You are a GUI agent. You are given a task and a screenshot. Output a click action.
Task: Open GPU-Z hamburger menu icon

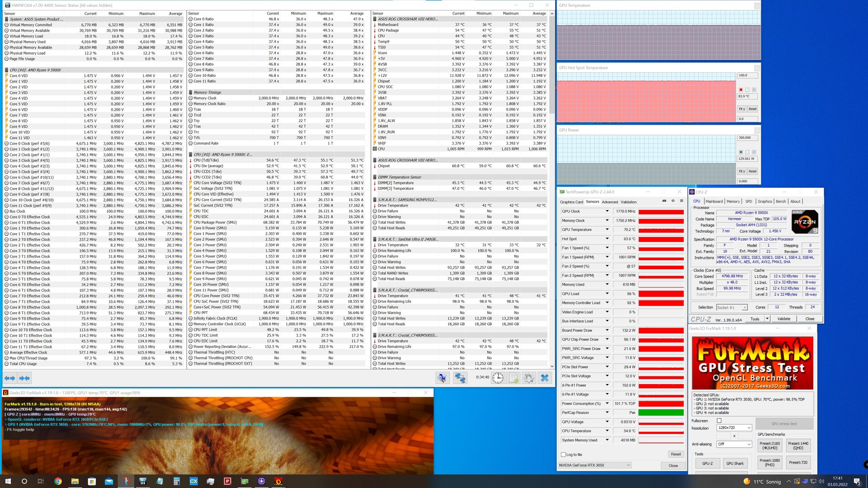coord(681,201)
